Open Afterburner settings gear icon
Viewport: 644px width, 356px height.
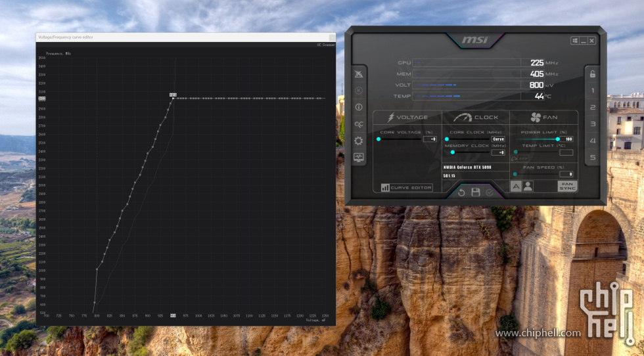click(359, 141)
